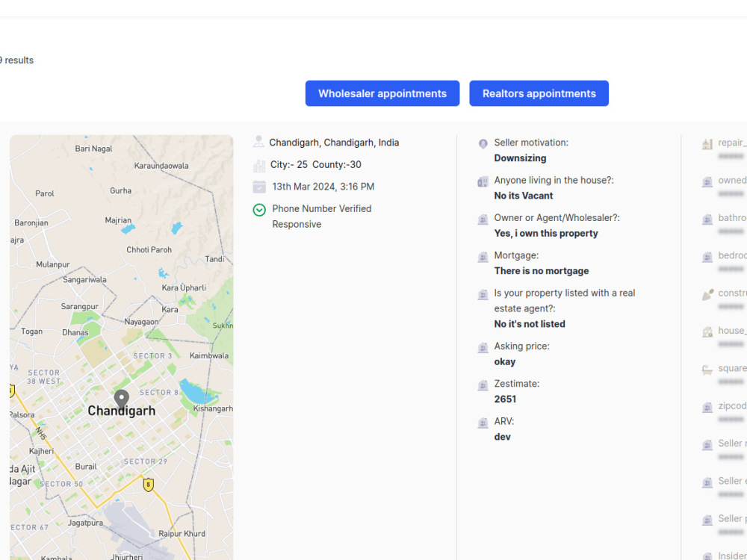This screenshot has height=560, width=747.
Task: Click the Chandigarh city label on map
Action: (122, 411)
